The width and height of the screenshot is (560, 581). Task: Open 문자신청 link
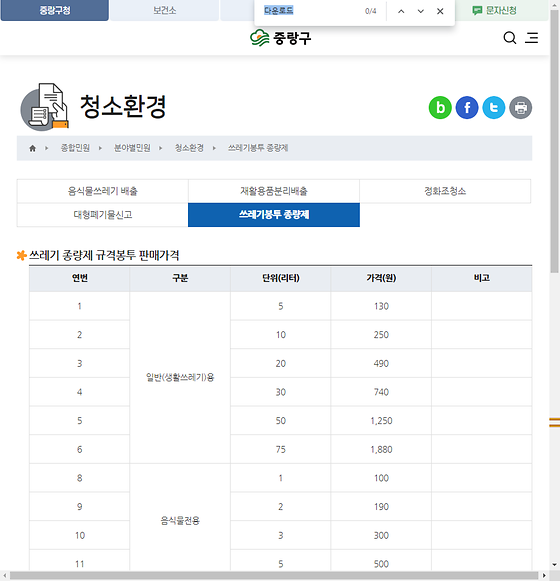(494, 10)
